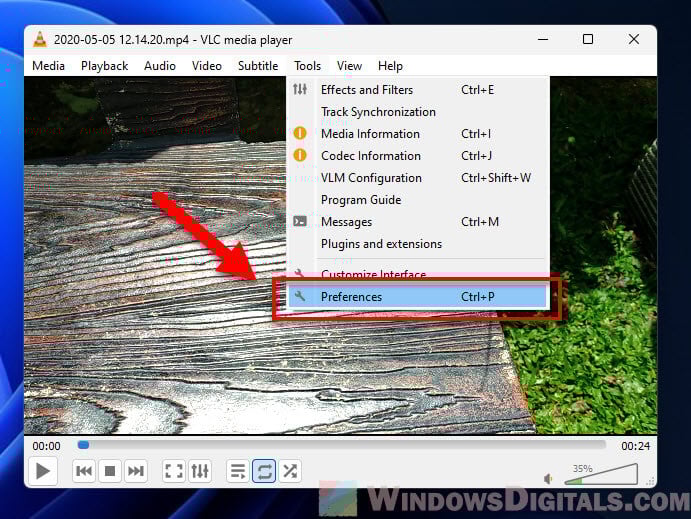Skip to previous media track
This screenshot has height=519, width=691.
(x=84, y=471)
